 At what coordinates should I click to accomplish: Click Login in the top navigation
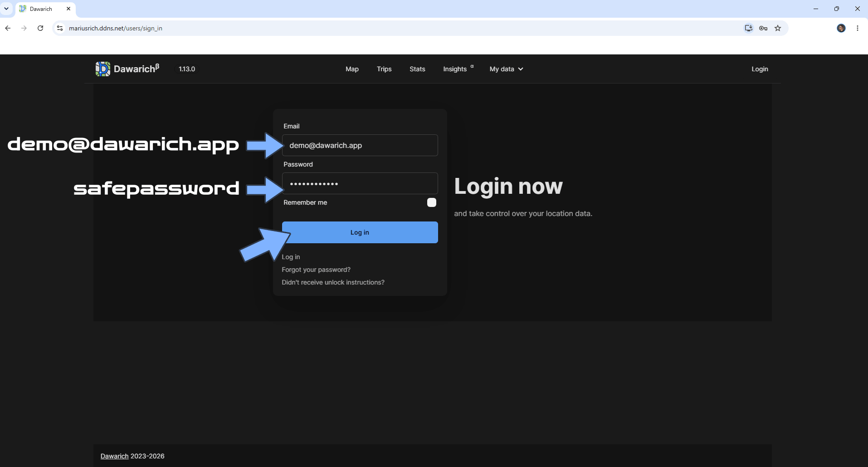[x=760, y=69]
